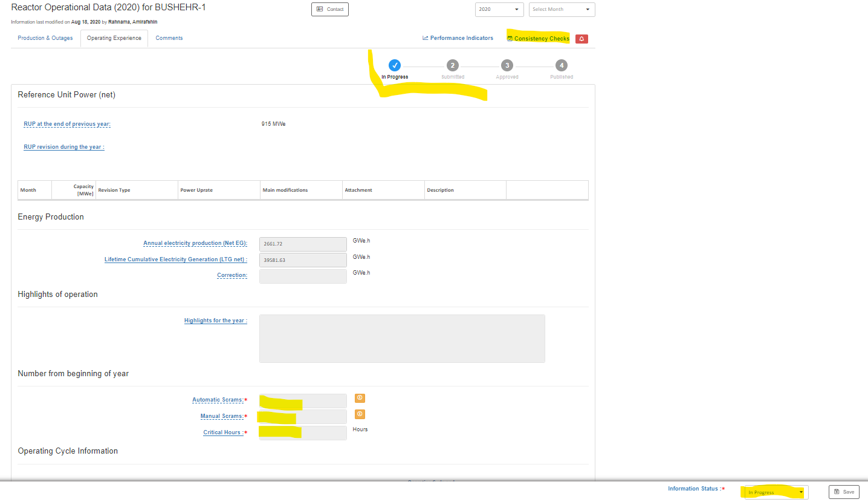Open the Select Month dropdown
The image size is (868, 502).
(x=562, y=10)
